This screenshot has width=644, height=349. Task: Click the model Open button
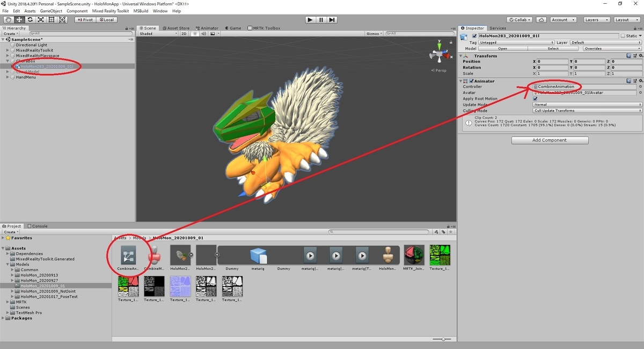pyautogui.click(x=502, y=48)
